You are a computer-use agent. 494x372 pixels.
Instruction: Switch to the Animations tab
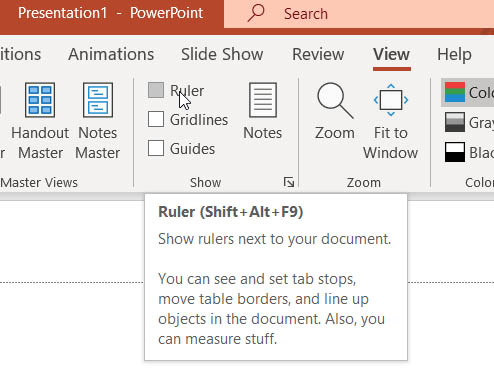click(x=111, y=54)
